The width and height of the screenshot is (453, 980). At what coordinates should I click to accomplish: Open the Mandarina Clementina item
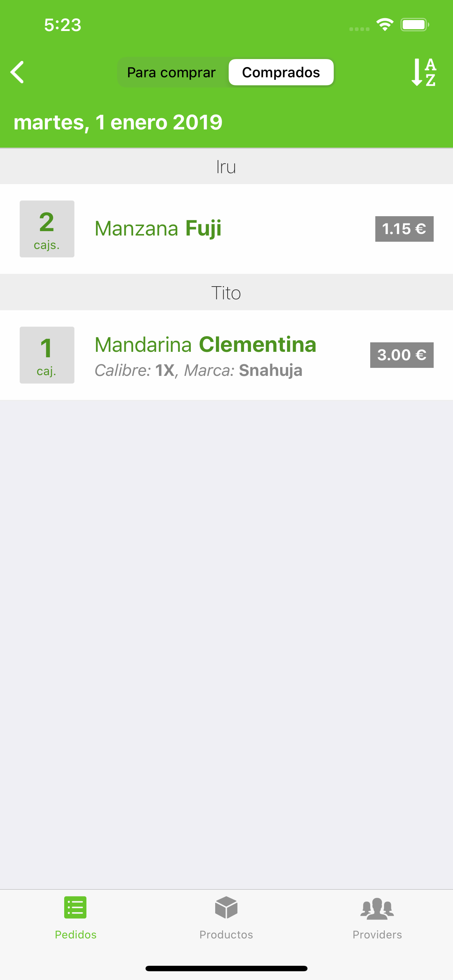pos(226,355)
